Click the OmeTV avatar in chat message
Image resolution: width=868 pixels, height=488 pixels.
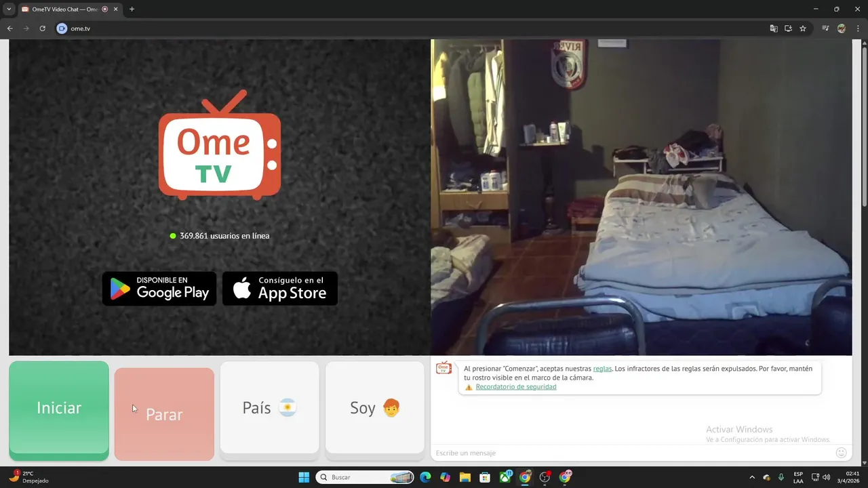[443, 368]
